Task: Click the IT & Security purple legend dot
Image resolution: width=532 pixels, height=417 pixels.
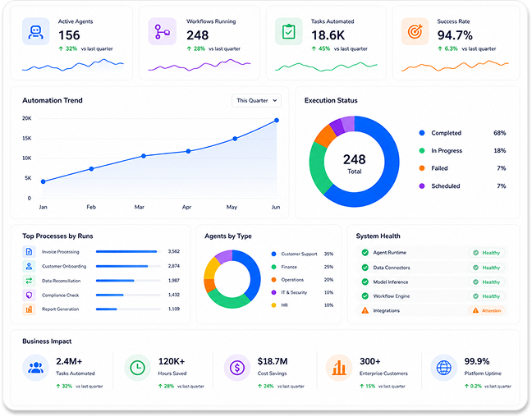Action: tap(274, 292)
